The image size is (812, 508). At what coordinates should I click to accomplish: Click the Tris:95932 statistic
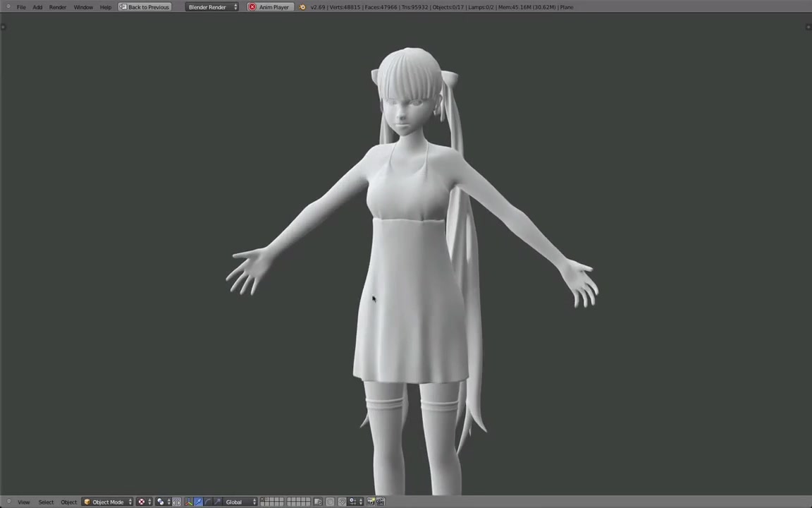click(415, 7)
